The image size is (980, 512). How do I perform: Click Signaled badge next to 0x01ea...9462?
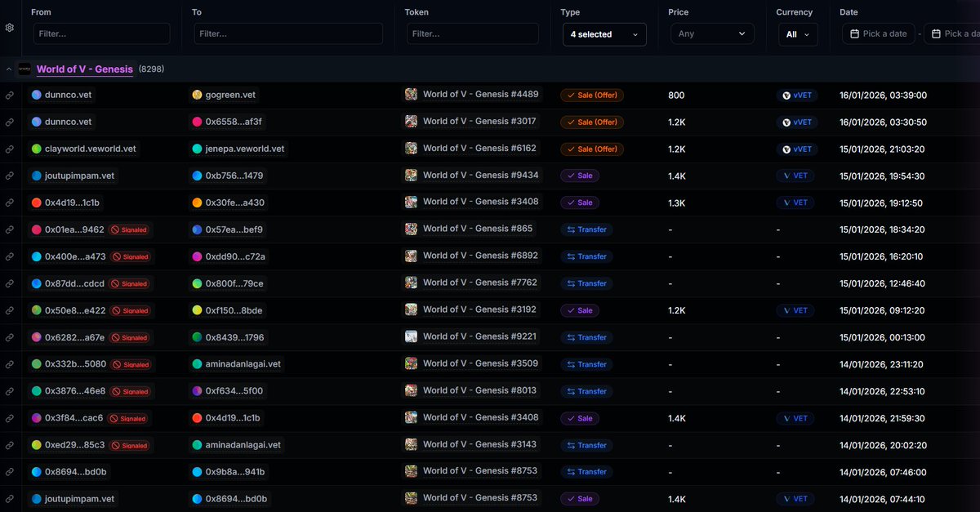[130, 229]
